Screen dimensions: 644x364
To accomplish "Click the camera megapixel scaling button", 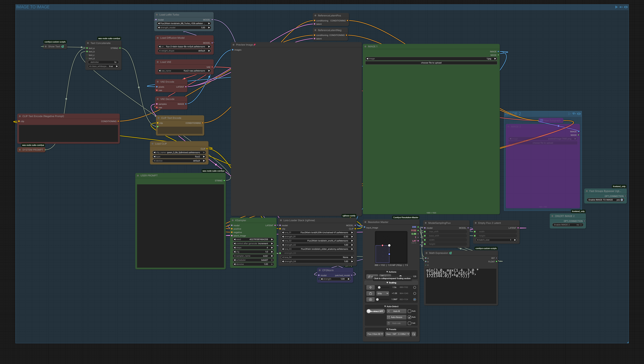I will pos(370,300).
